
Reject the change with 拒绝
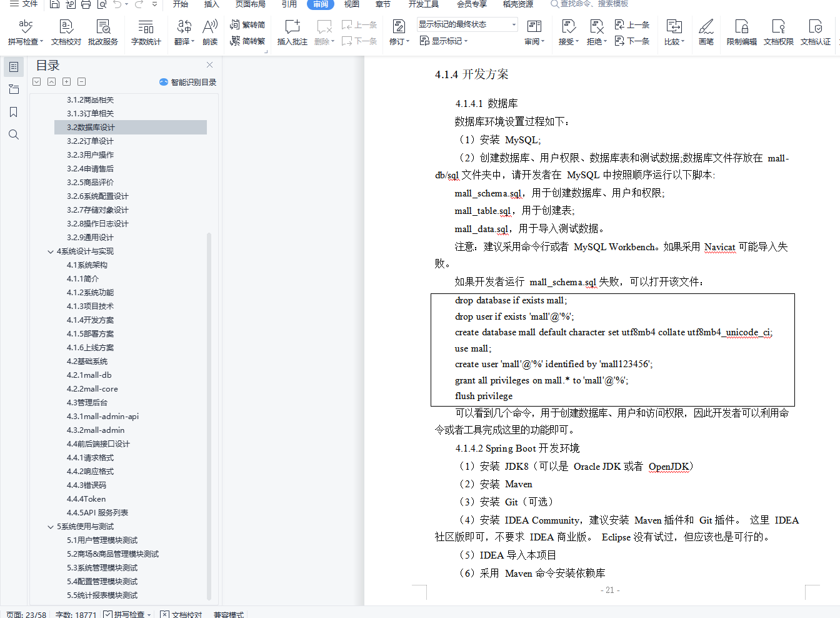597,33
